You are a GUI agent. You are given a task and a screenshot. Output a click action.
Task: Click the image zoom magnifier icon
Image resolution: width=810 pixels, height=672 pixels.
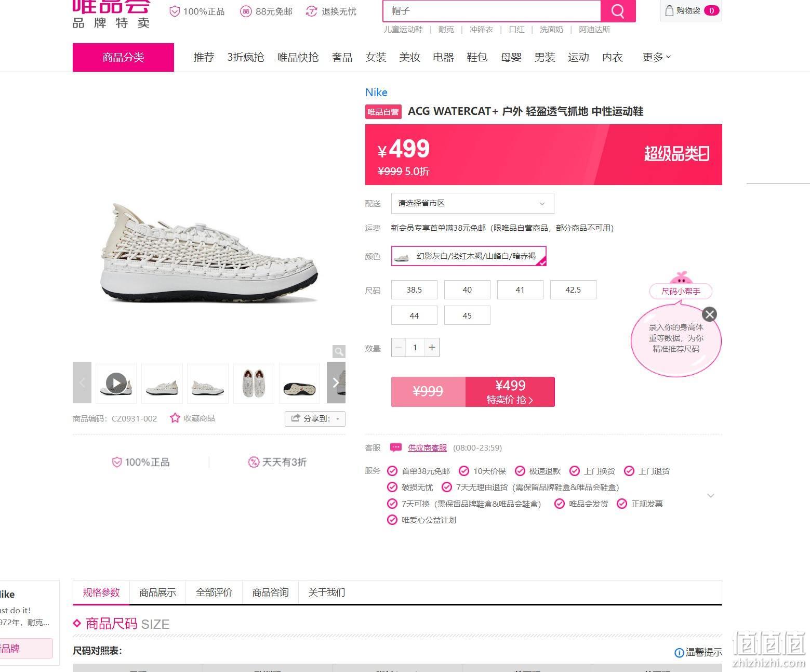click(339, 352)
